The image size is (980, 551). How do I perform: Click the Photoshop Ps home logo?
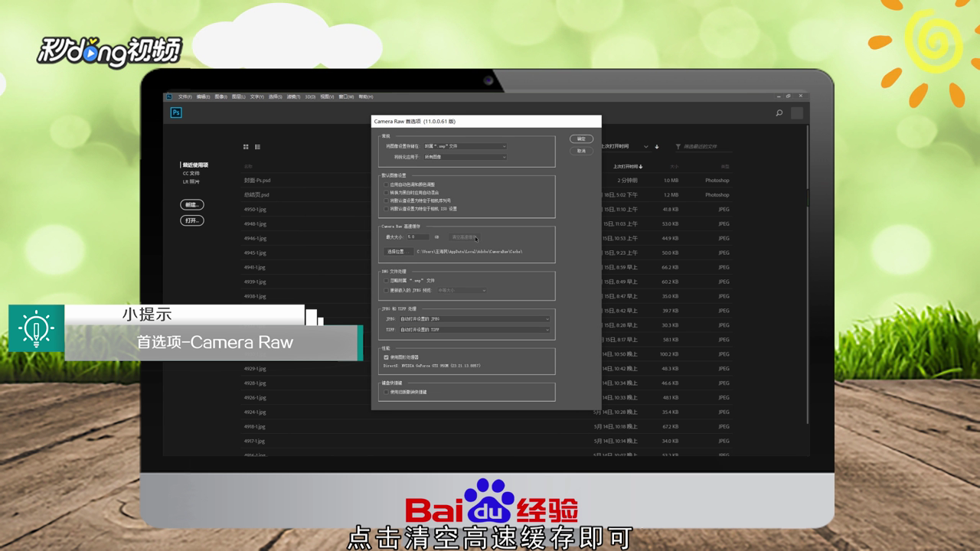coord(175,112)
